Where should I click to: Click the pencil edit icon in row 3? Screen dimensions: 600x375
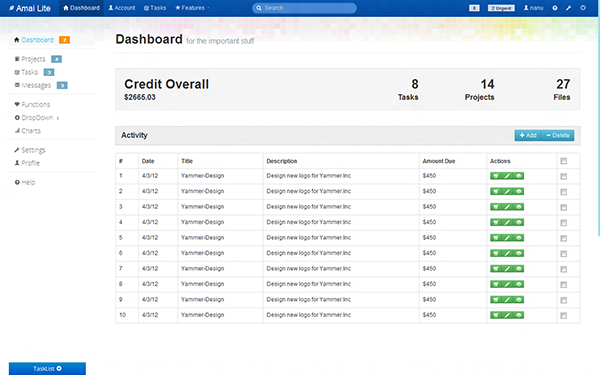507,207
